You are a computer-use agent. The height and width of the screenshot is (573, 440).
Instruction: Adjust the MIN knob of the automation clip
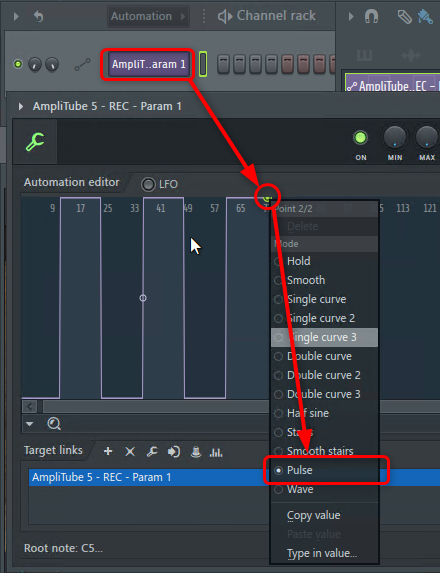click(395, 138)
